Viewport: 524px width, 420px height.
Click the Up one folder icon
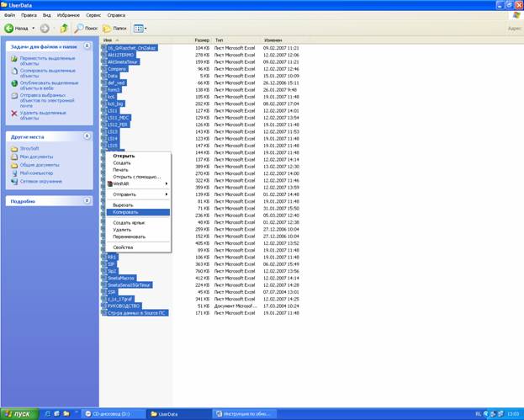click(64, 29)
